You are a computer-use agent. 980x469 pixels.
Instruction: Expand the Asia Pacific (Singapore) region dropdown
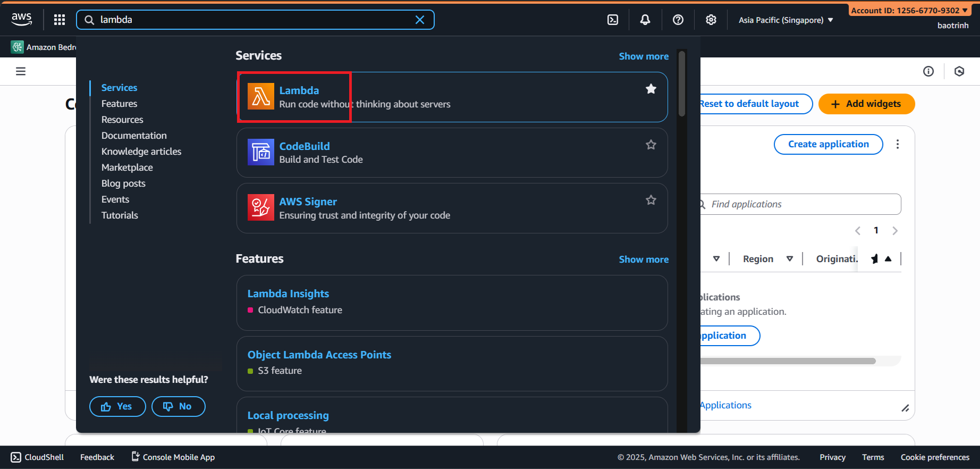pyautogui.click(x=785, y=20)
